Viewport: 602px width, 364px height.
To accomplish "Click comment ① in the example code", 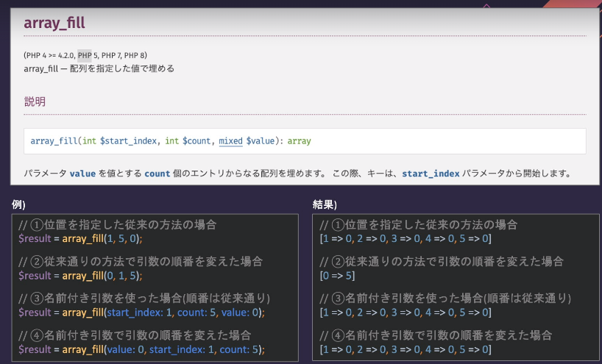I will (118, 225).
